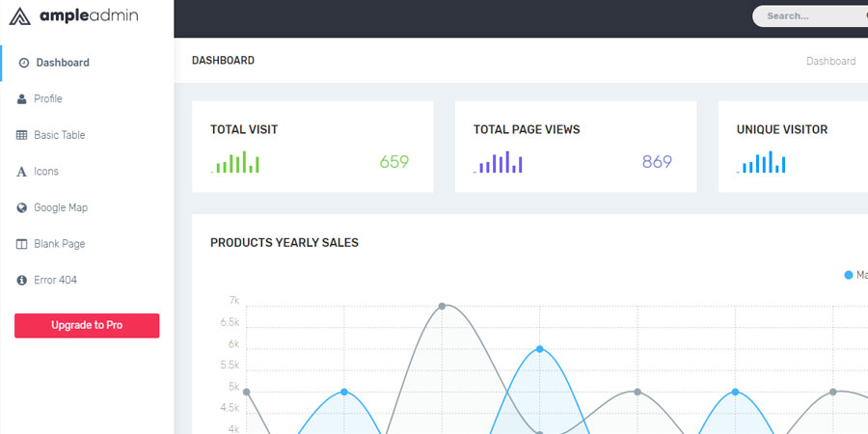
Task: Click the first blue data point at 5k
Action: (x=344, y=392)
